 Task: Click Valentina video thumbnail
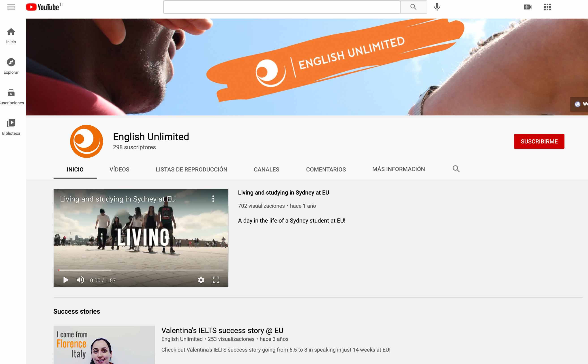[x=104, y=345]
